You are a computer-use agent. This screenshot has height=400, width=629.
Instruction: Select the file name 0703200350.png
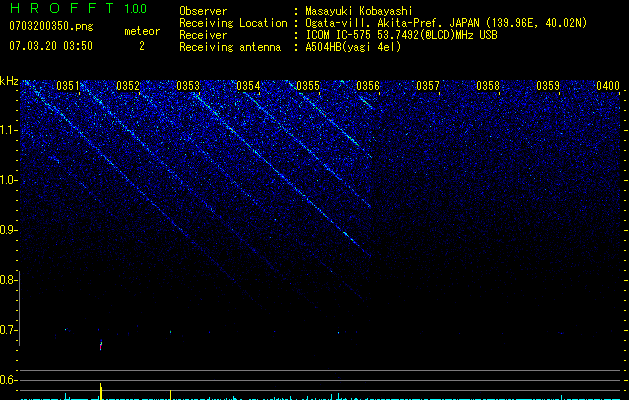51,26
